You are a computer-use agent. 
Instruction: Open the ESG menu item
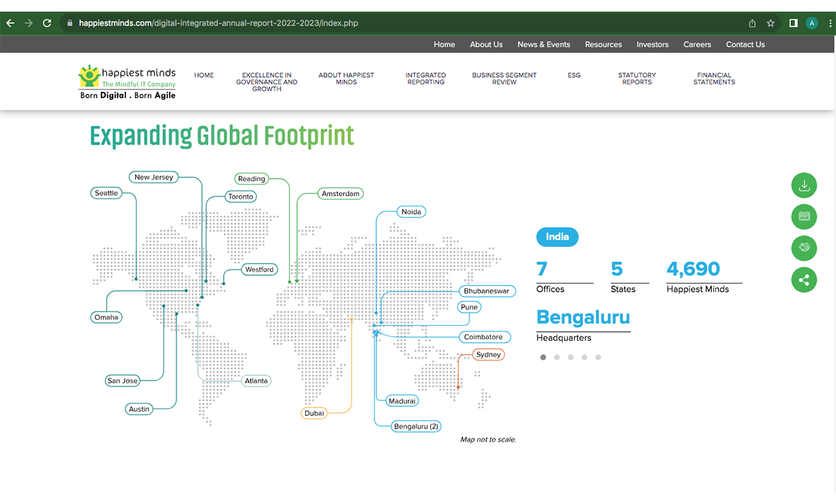click(574, 75)
